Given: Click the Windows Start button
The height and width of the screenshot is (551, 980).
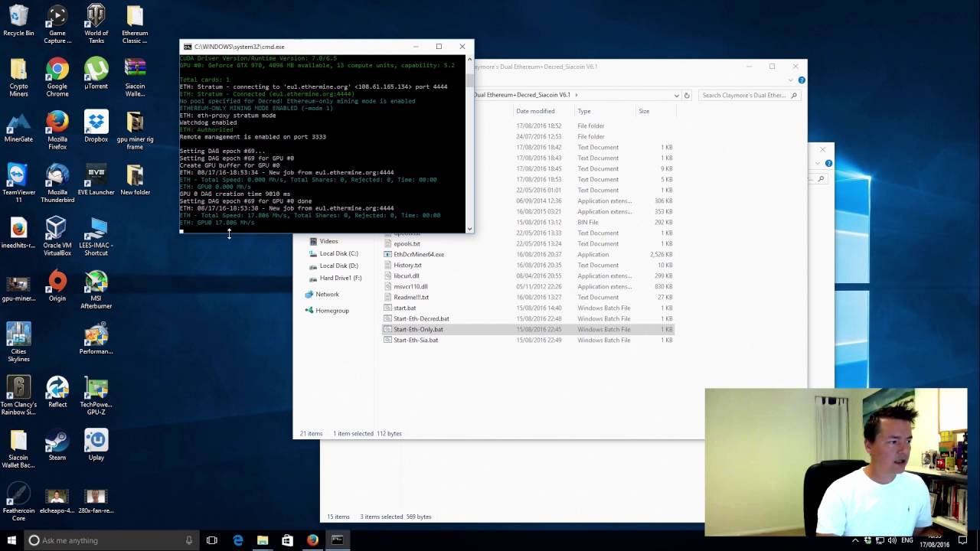Looking at the screenshot, I should tap(11, 540).
